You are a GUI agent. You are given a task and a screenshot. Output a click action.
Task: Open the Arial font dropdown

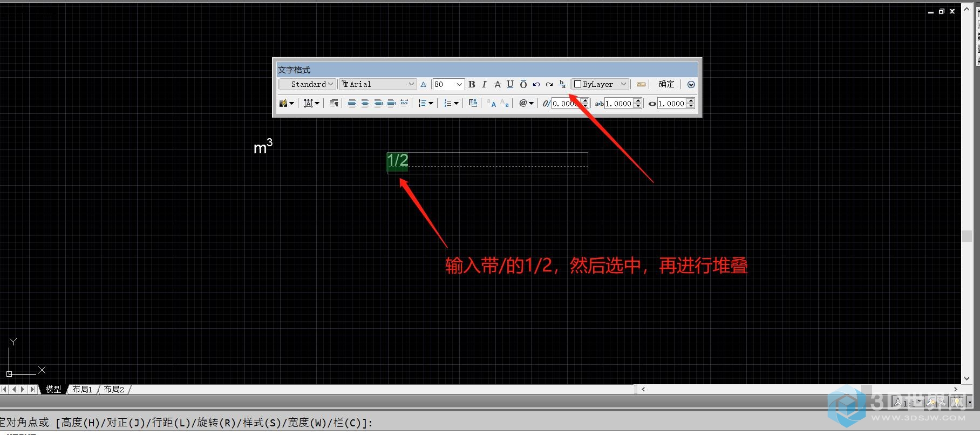378,84
